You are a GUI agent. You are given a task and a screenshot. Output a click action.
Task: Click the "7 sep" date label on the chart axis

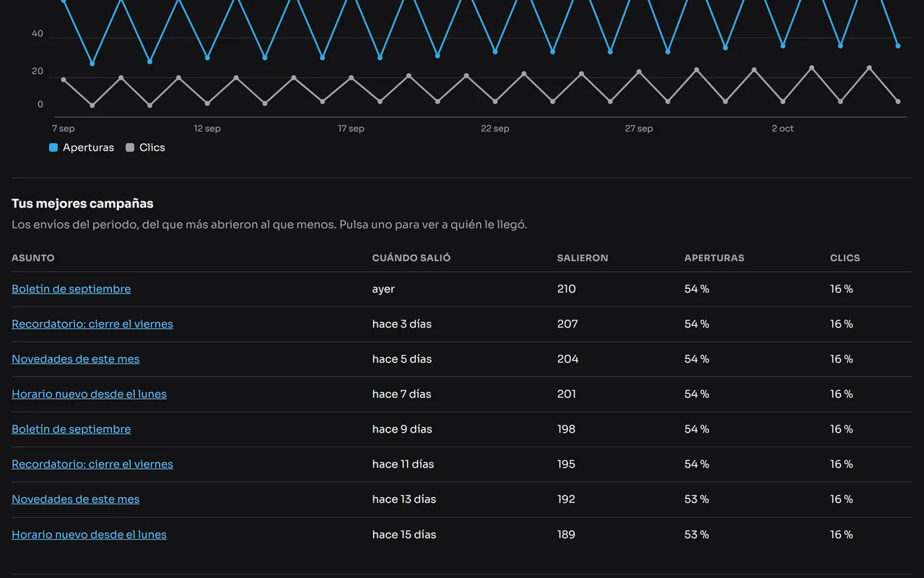64,129
